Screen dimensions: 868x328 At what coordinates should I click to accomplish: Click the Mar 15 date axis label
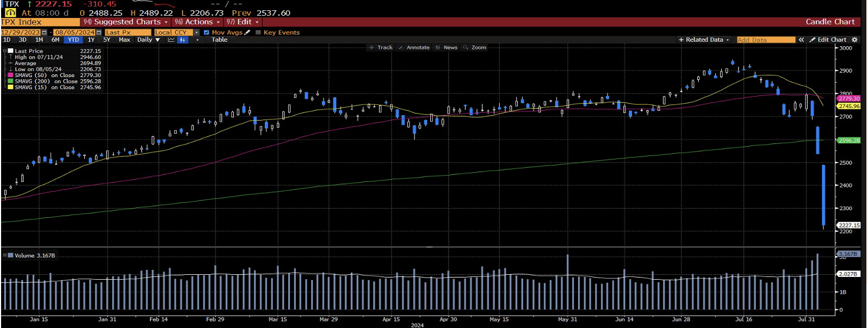(x=277, y=319)
